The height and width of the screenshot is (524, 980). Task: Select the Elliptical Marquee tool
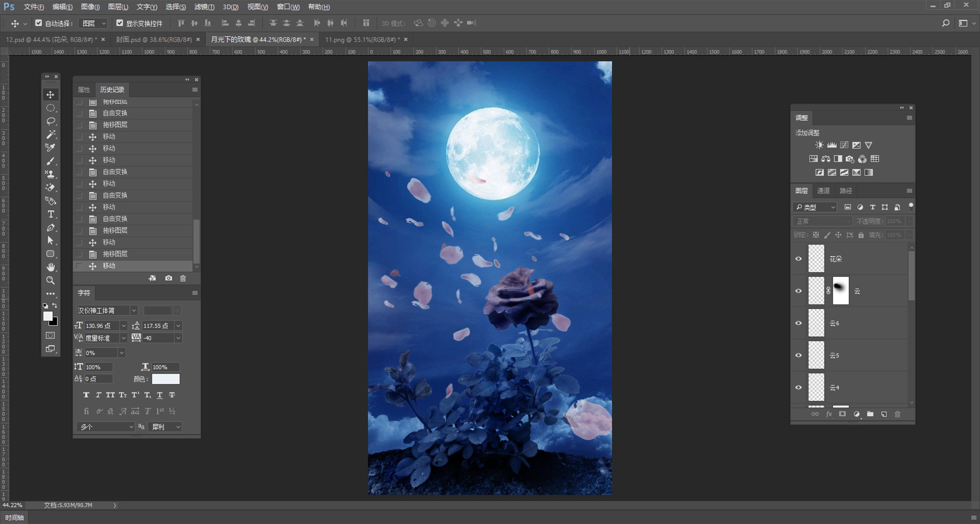(50, 108)
